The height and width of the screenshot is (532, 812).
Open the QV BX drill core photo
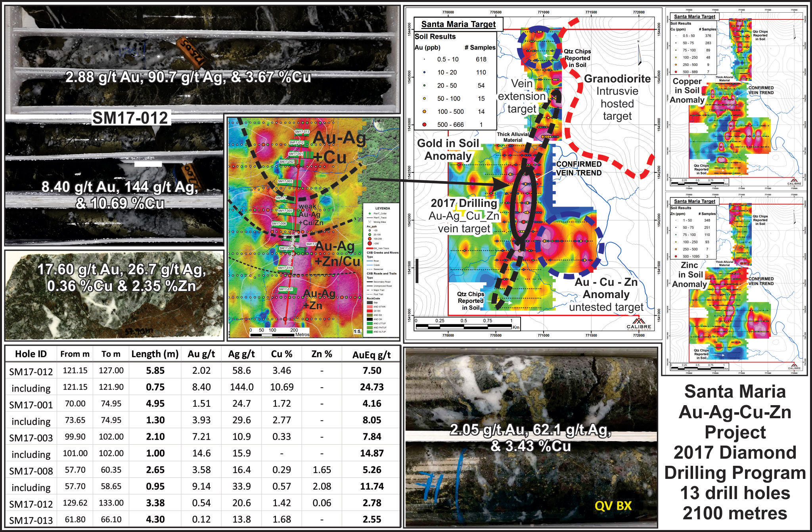coord(531,438)
